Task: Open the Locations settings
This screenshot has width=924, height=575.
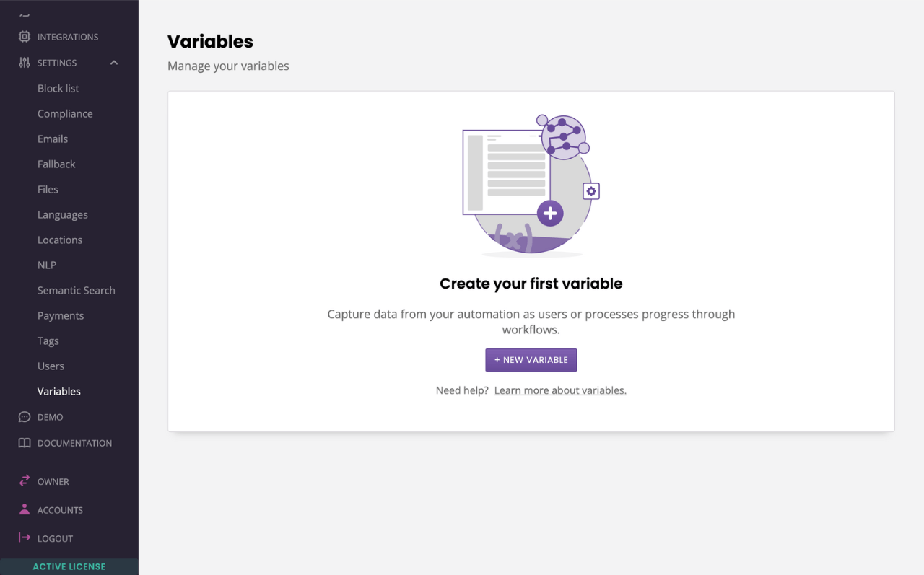Action: pyautogui.click(x=60, y=240)
